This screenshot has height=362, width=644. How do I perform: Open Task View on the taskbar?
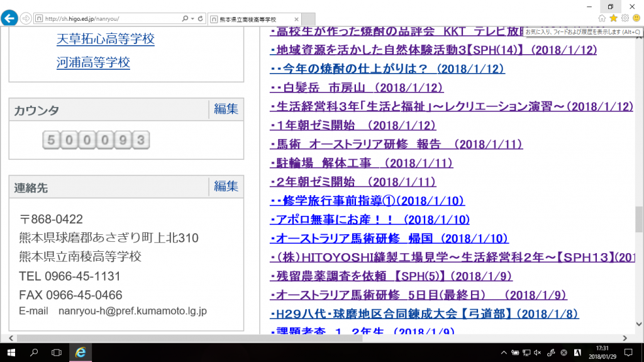point(57,352)
